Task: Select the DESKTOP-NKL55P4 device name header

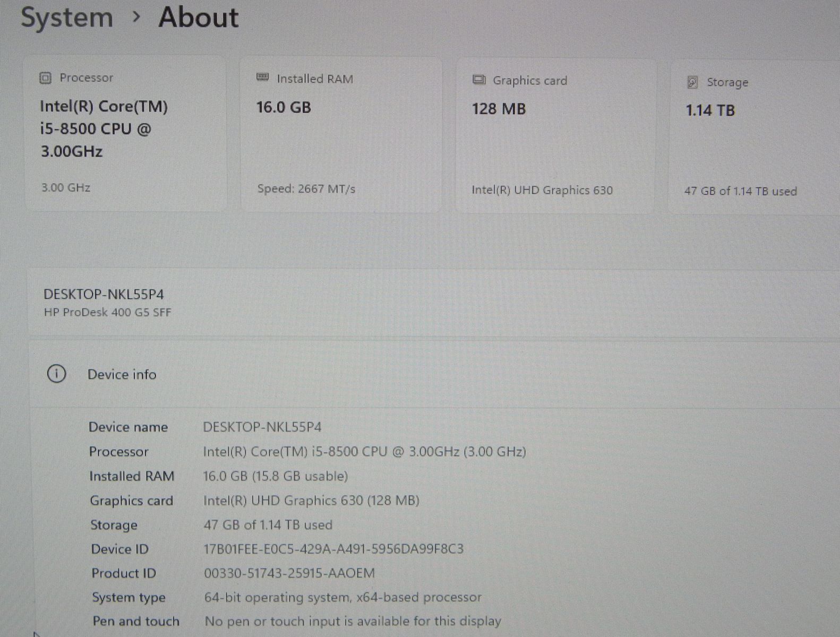Action: (x=104, y=295)
